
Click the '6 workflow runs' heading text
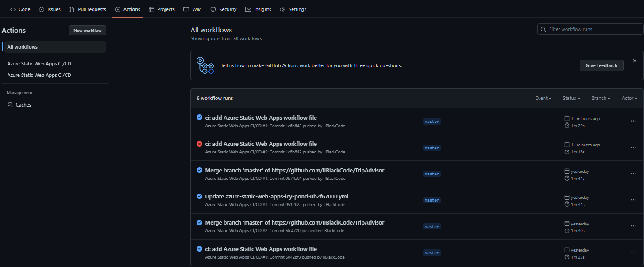[x=215, y=98]
